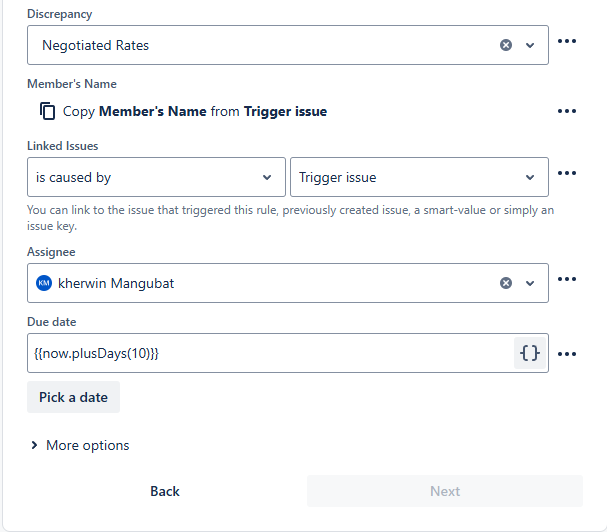
Task: Open more actions for Due date field
Action: [567, 354]
